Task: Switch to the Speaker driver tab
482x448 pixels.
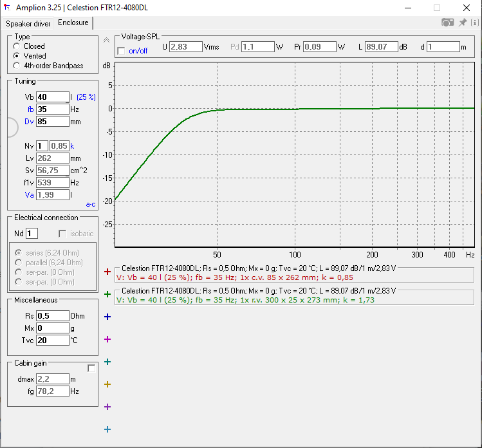Action: (x=28, y=24)
